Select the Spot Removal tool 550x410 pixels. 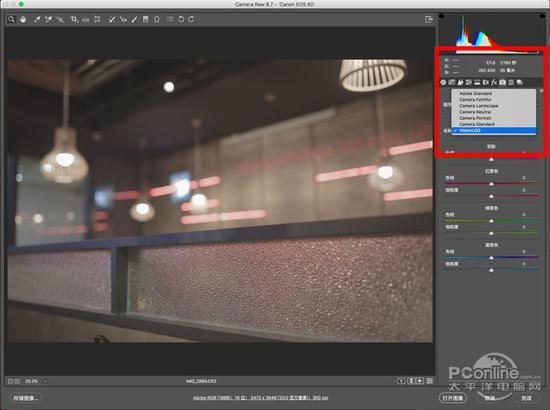point(112,19)
